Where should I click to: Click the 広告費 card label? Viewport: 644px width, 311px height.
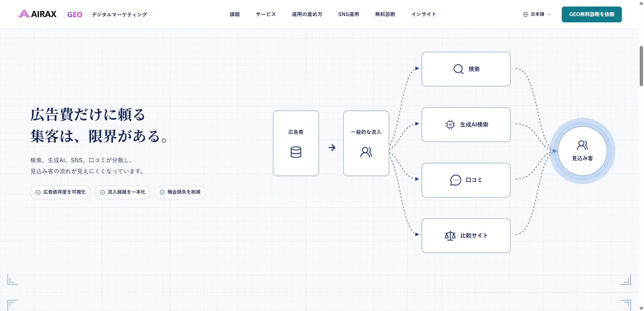296,132
